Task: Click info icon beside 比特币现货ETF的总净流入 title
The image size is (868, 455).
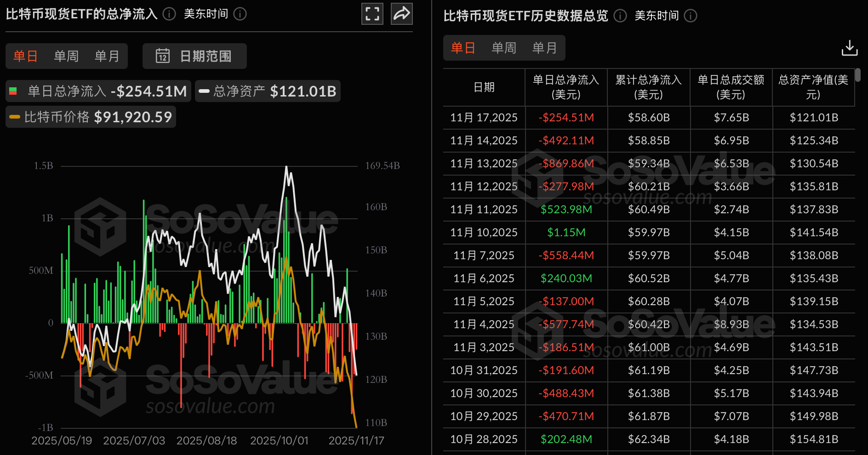Action: pyautogui.click(x=169, y=14)
